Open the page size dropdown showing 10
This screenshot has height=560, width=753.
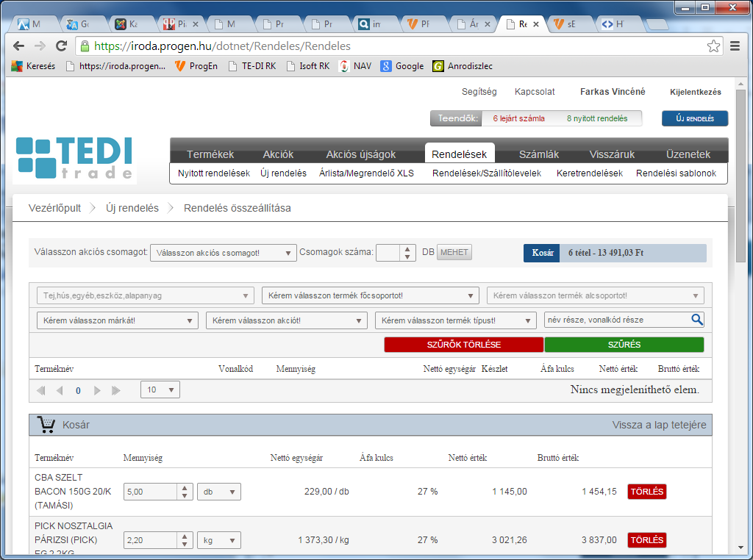tap(160, 390)
